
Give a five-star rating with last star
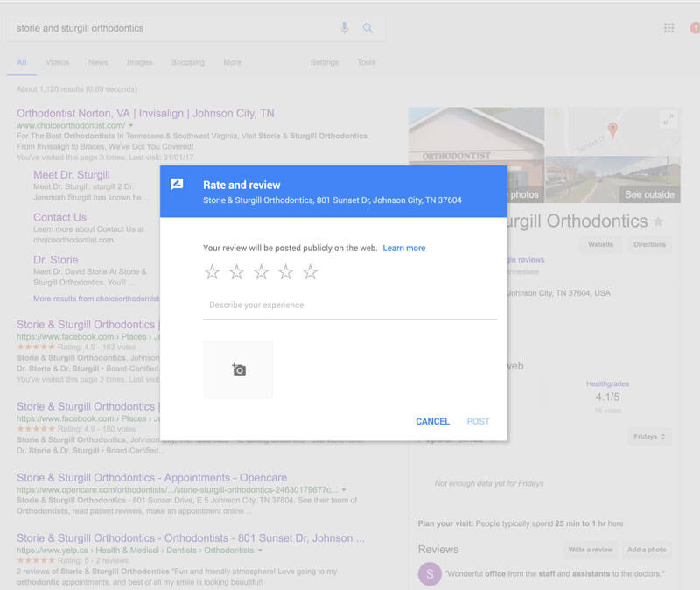(x=311, y=271)
